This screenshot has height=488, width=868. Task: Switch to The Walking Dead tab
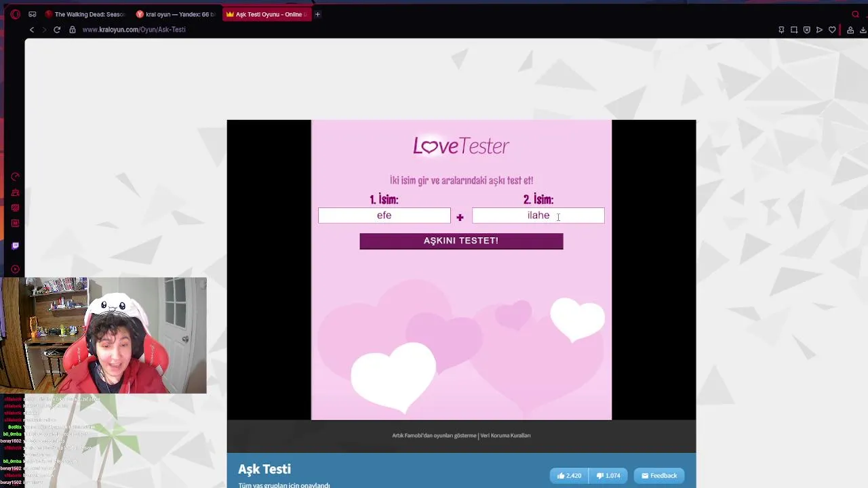pyautogui.click(x=85, y=14)
